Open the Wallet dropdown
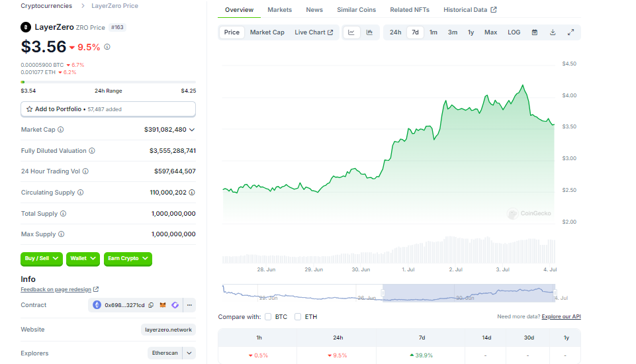 (83, 259)
